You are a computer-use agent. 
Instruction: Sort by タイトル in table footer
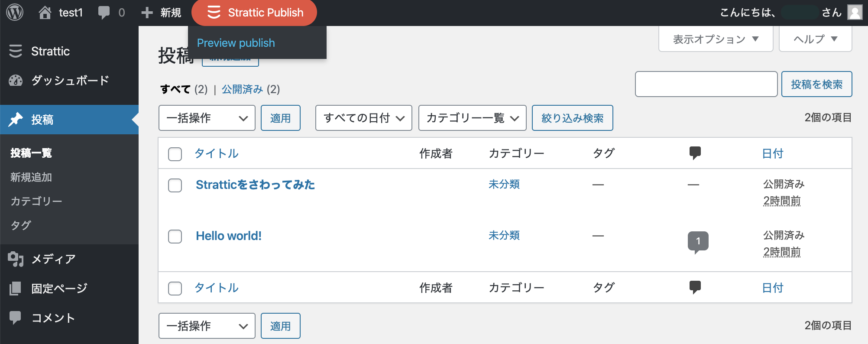coord(217,288)
